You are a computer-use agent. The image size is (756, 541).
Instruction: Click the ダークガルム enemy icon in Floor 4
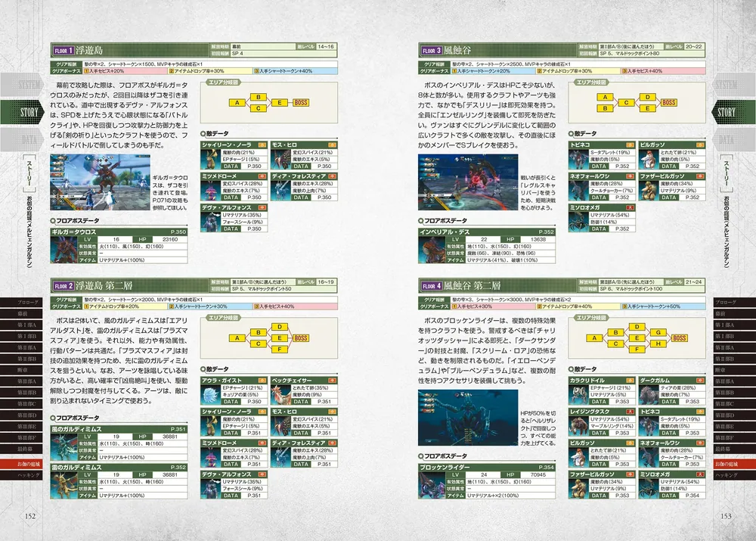pos(648,394)
